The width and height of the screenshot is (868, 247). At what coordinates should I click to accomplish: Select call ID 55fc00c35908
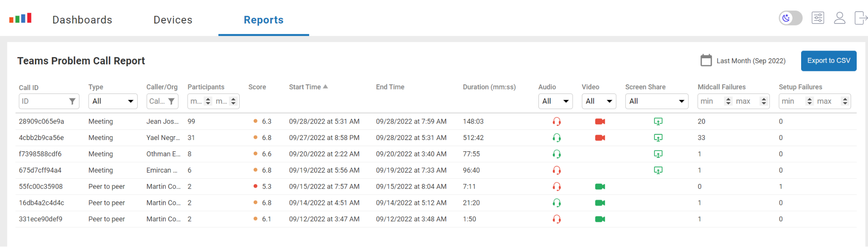coord(41,187)
